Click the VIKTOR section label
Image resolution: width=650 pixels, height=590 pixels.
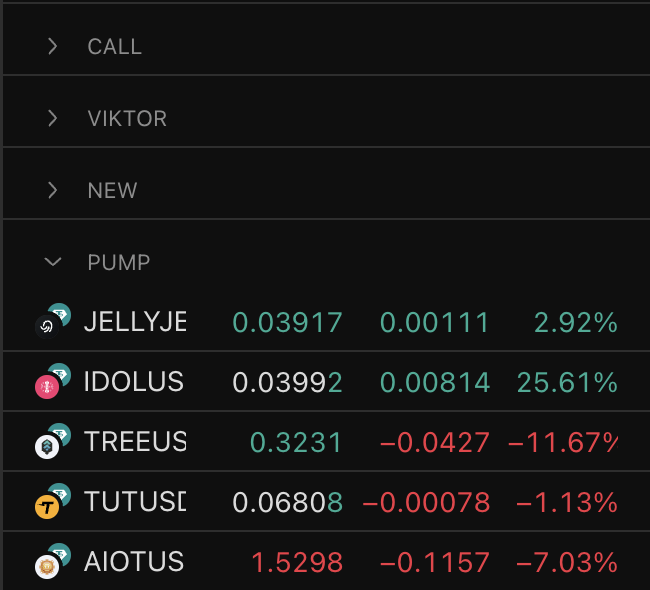tap(127, 118)
